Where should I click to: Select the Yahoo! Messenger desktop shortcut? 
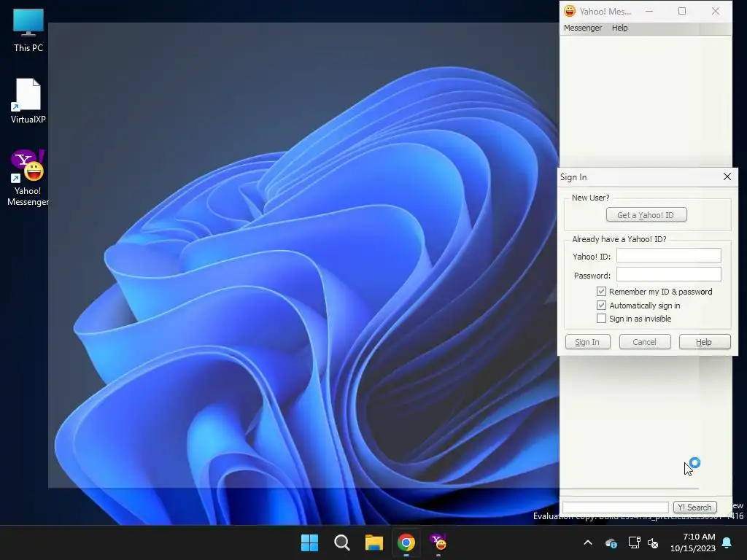(x=28, y=178)
